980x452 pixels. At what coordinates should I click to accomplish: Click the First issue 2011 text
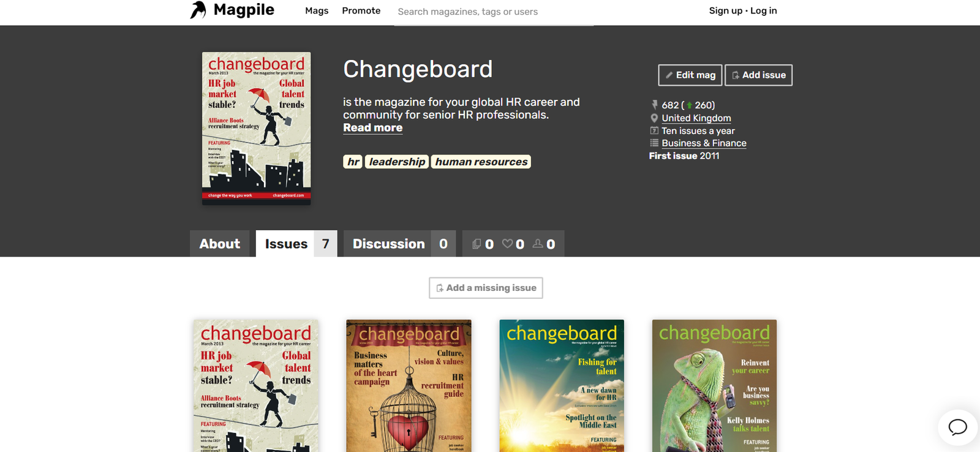tap(684, 156)
